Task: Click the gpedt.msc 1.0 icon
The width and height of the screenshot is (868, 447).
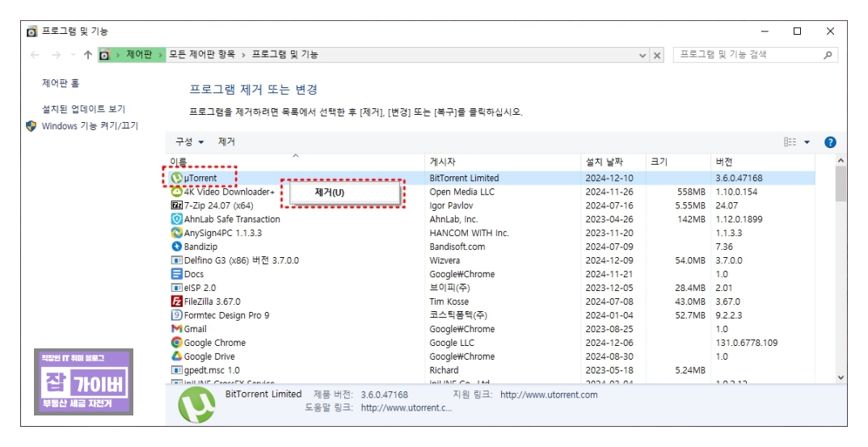Action: [176, 370]
